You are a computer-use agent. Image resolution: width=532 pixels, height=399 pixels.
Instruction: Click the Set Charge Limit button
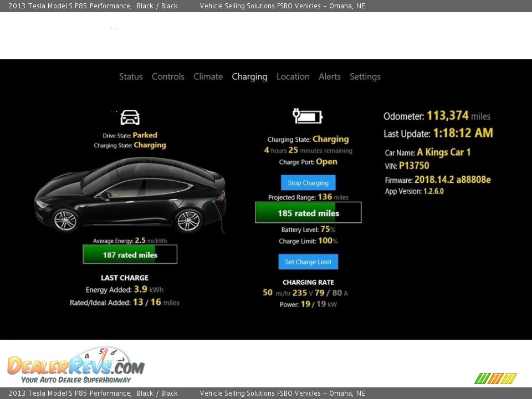click(x=308, y=262)
